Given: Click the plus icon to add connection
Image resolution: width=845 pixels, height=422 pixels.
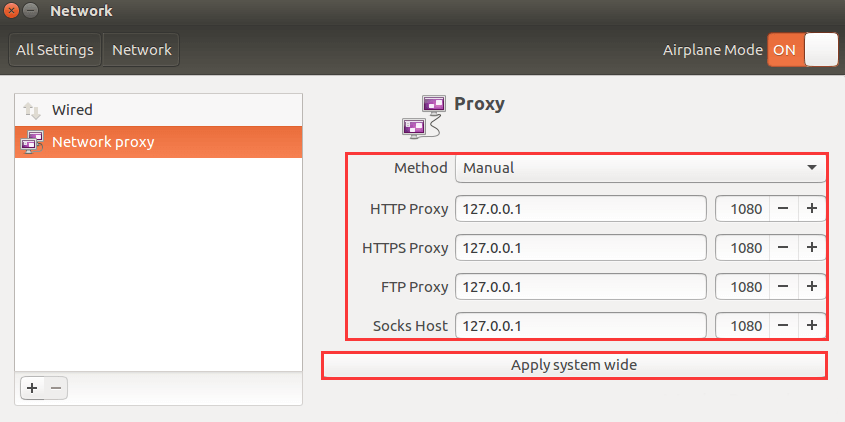Looking at the screenshot, I should point(32,388).
